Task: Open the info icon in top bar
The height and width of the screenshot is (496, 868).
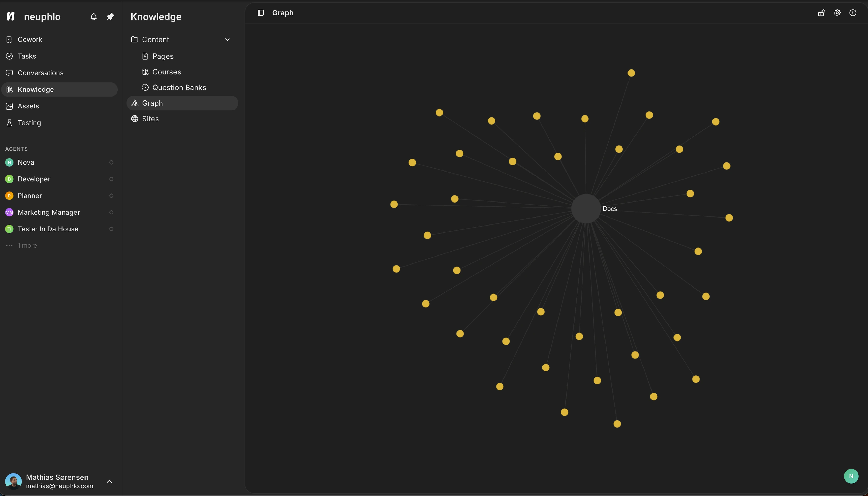Action: (853, 13)
